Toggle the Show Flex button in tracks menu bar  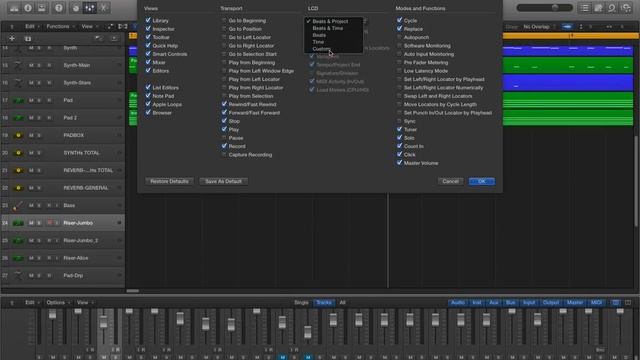(x=122, y=27)
